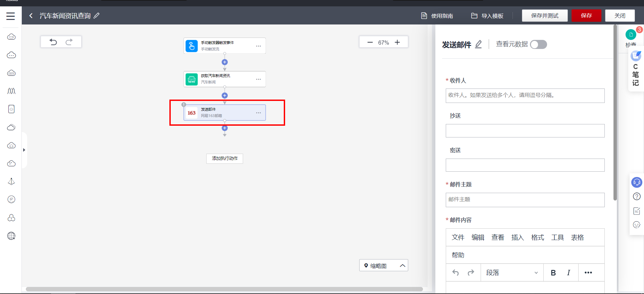
Task: Open the C笔记 notes widget
Action: click(636, 69)
